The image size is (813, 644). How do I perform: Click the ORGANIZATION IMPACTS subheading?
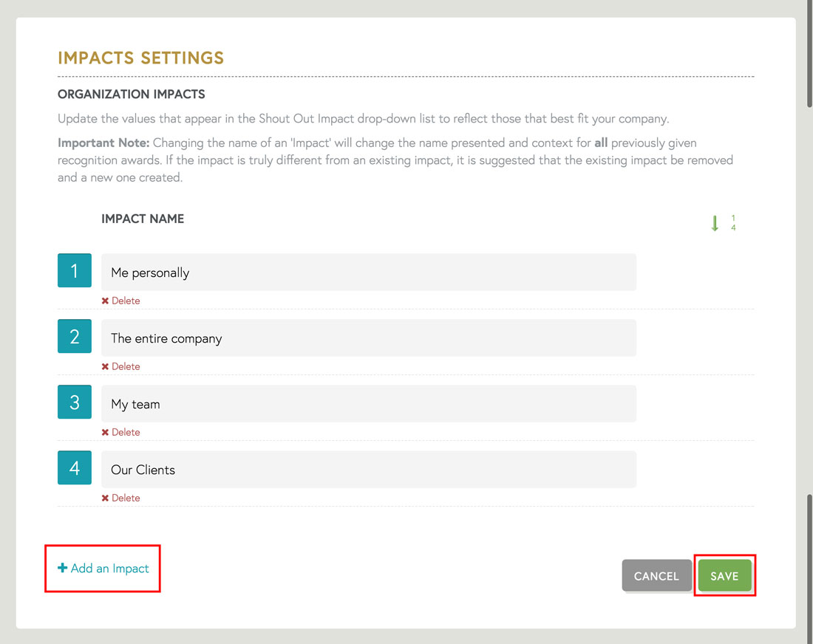(131, 95)
